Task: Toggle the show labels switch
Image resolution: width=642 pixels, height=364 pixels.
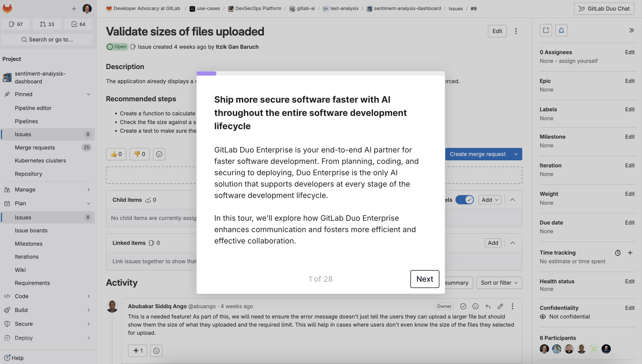Action: tap(465, 200)
